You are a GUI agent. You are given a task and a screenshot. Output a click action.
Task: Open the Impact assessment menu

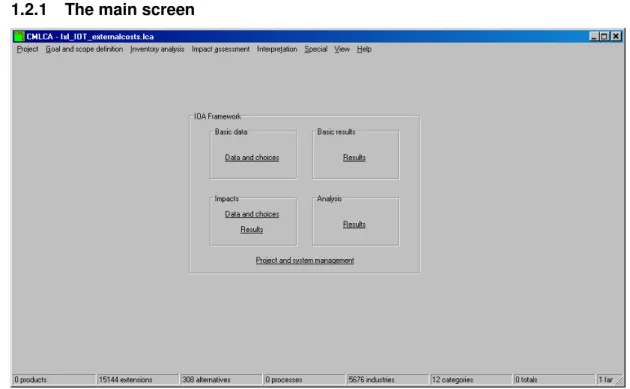pyautogui.click(x=221, y=49)
